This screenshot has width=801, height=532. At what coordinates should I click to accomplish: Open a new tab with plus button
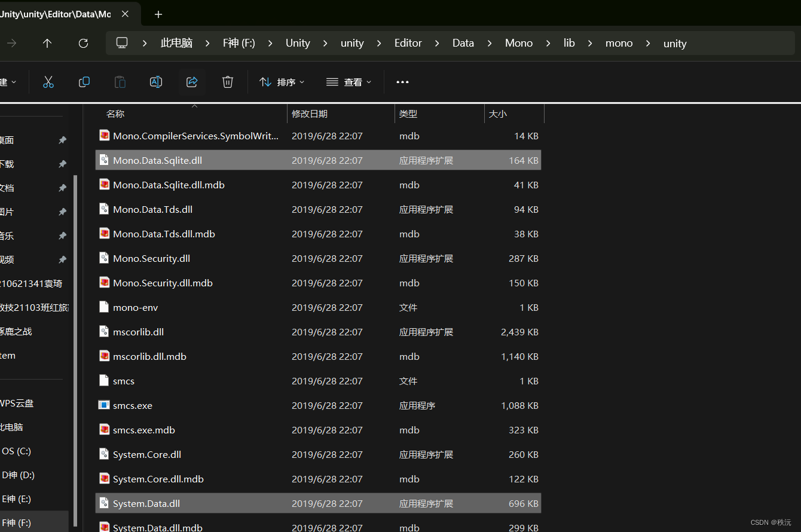(x=158, y=14)
